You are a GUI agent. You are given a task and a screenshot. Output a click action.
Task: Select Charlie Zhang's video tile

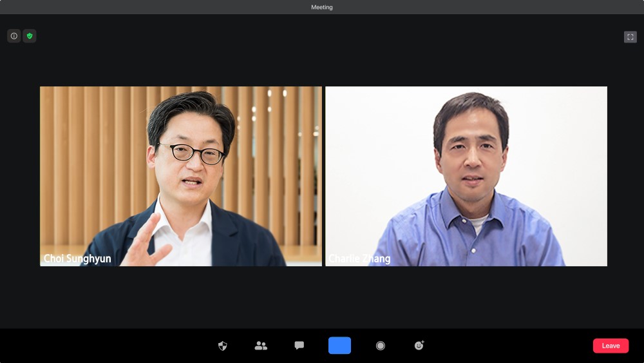466,176
